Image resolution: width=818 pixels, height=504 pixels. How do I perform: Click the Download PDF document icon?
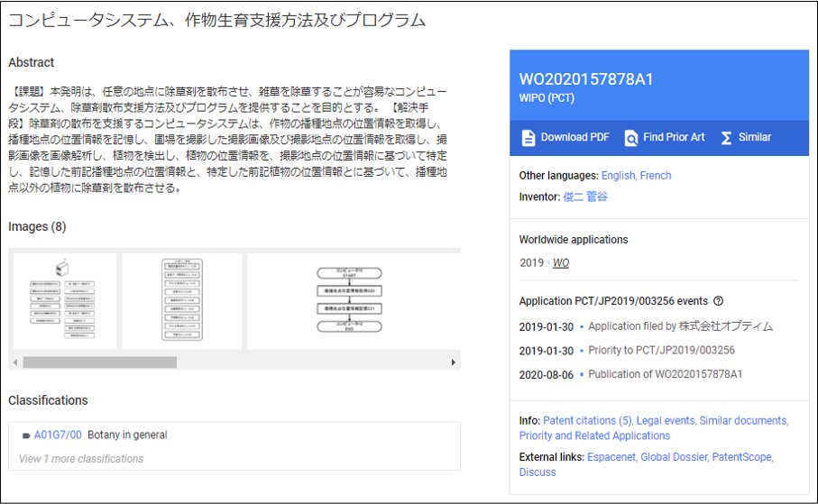(x=528, y=138)
